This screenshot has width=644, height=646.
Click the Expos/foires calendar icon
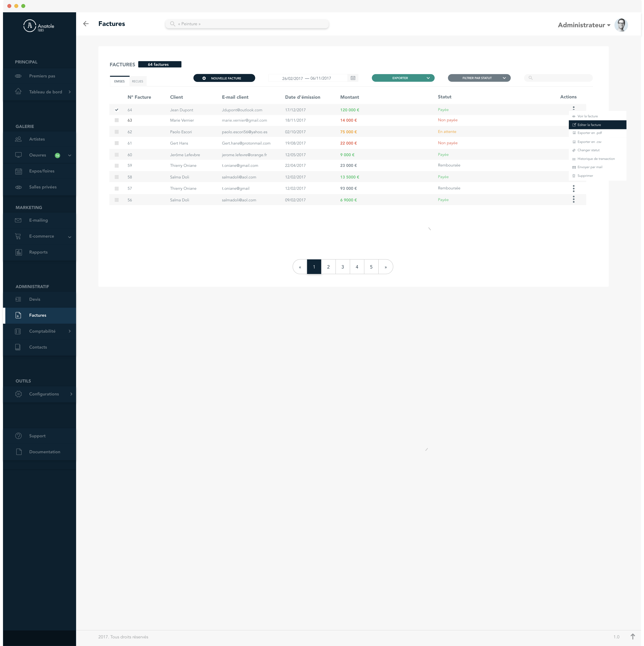pyautogui.click(x=18, y=171)
